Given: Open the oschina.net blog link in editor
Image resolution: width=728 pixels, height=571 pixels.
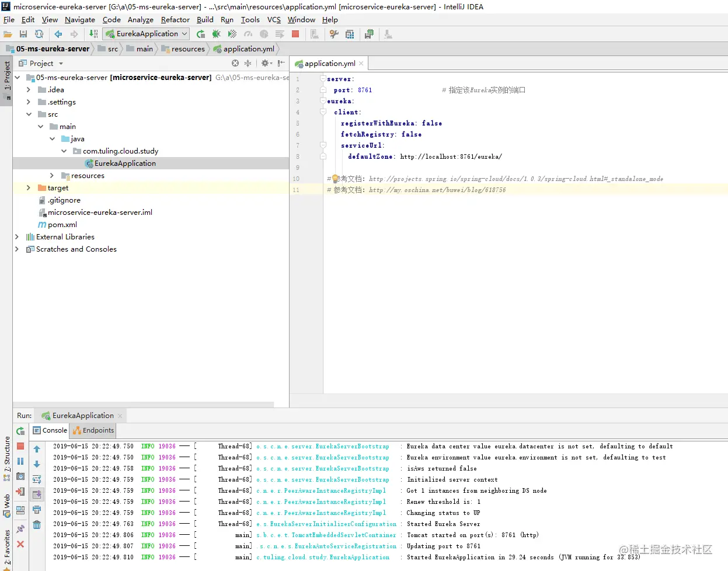Looking at the screenshot, I should (x=437, y=190).
